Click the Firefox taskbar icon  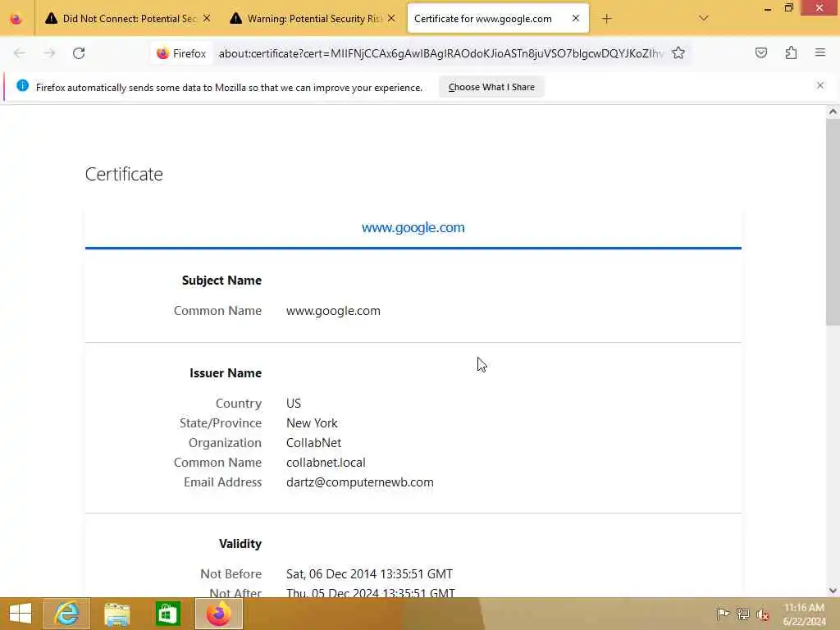pyautogui.click(x=218, y=614)
